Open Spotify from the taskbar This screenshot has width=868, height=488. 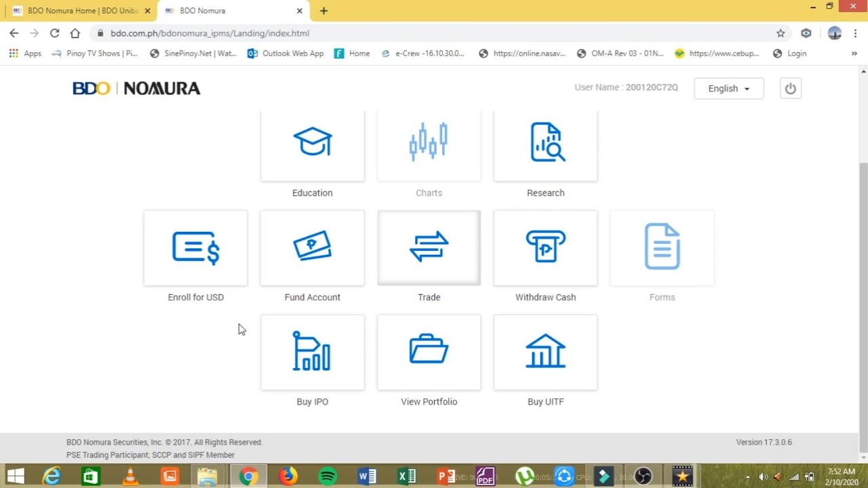(328, 476)
